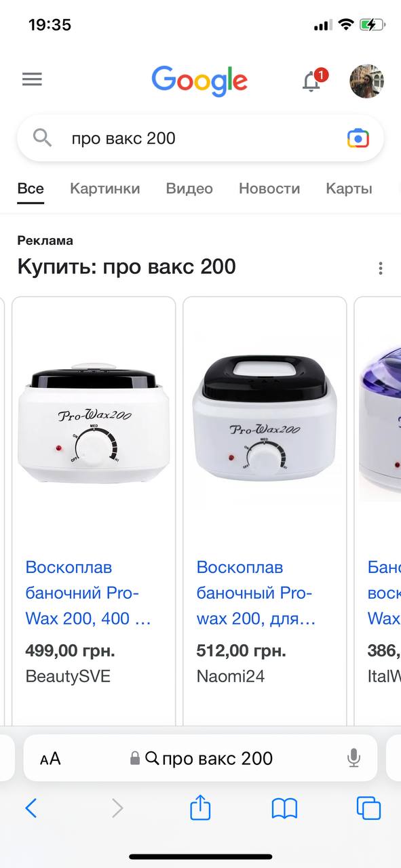The width and height of the screenshot is (401, 868).
Task: Open notifications bell with red badge
Action: tap(313, 81)
